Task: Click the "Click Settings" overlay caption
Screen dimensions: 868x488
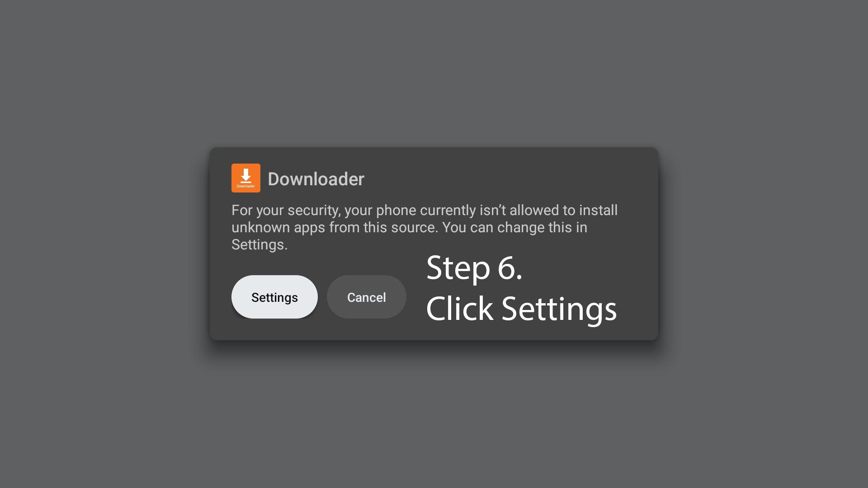Action: (x=521, y=309)
